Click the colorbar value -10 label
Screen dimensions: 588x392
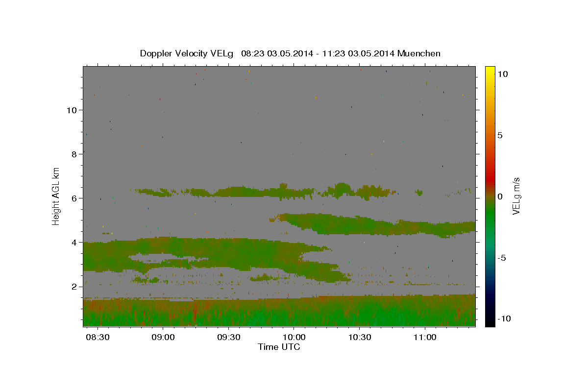pyautogui.click(x=504, y=319)
